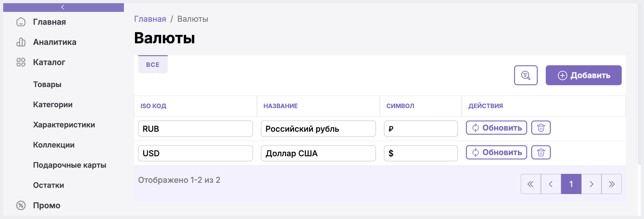Delete the RUB currency via trash icon
This screenshot has height=219, width=644.
click(x=541, y=128)
